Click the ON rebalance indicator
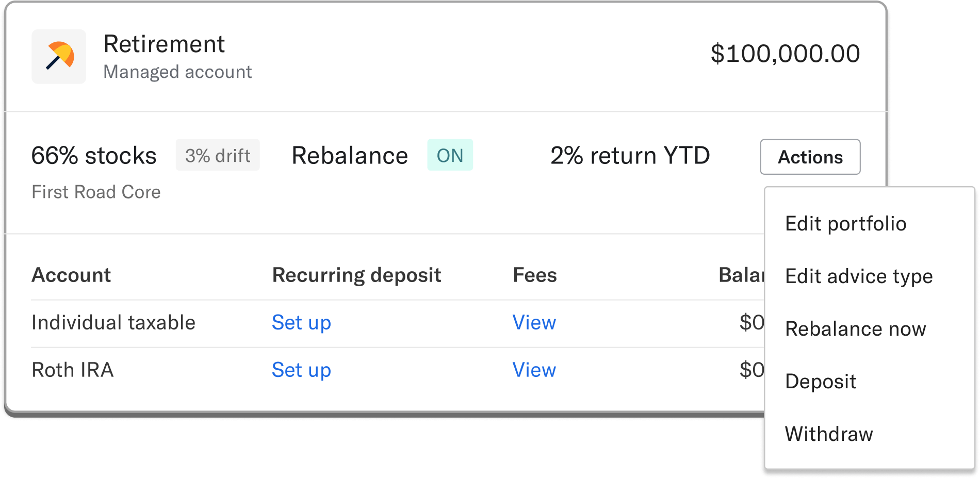Image resolution: width=980 pixels, height=478 pixels. pos(450,155)
